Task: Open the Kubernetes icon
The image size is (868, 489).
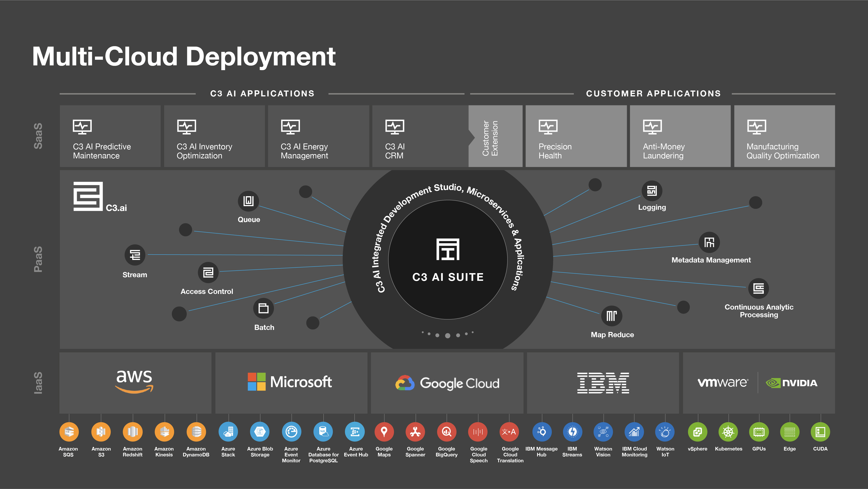Action: 728,432
